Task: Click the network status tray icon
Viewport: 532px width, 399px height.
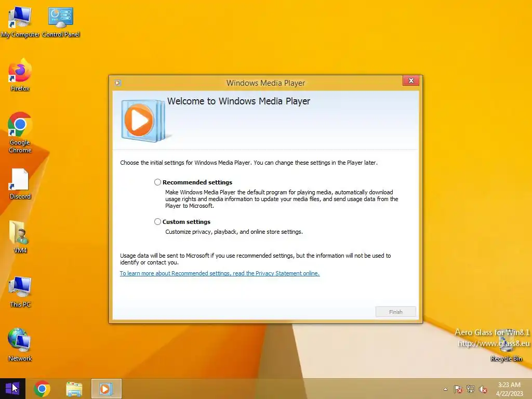Action: (471, 389)
